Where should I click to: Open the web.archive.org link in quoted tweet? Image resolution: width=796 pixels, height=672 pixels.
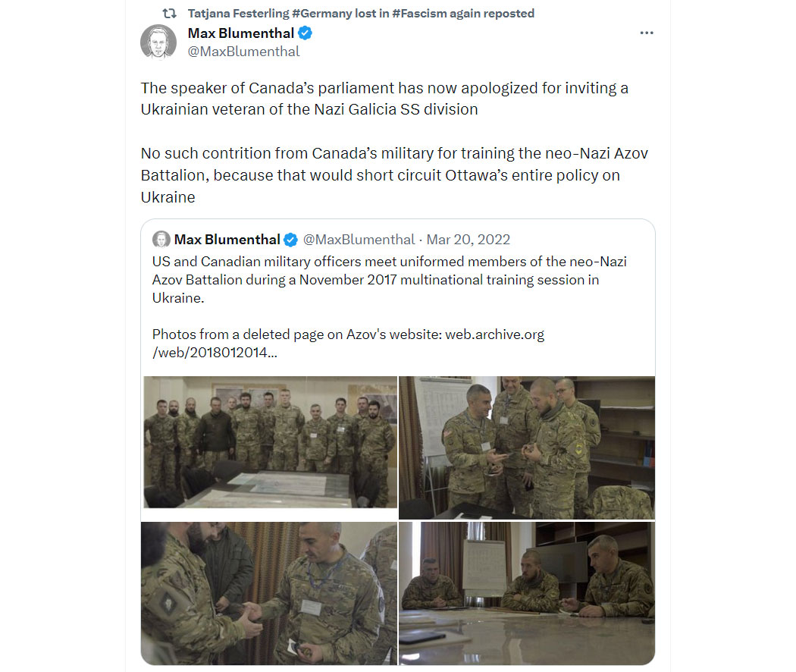coord(348,344)
